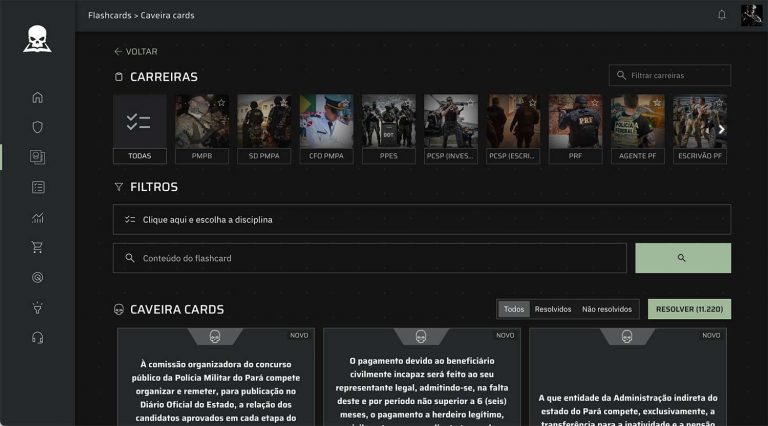
Task: Click the green magnifier search button
Action: coord(682,258)
